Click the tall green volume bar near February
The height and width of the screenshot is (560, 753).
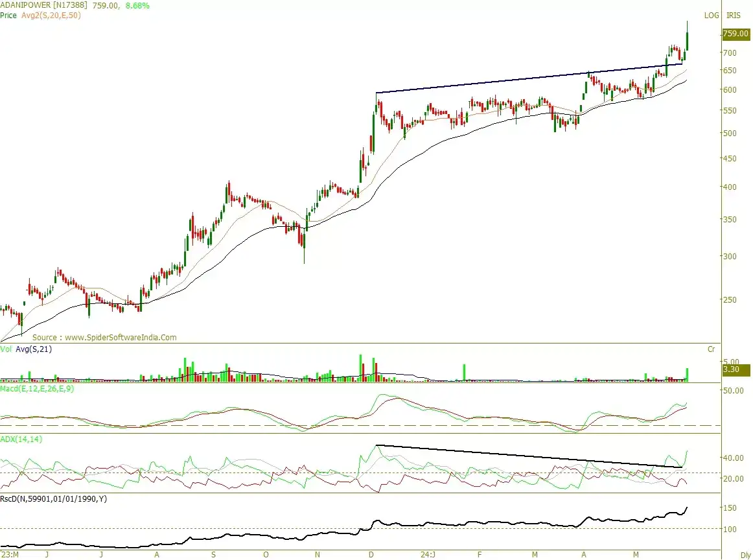tap(465, 373)
